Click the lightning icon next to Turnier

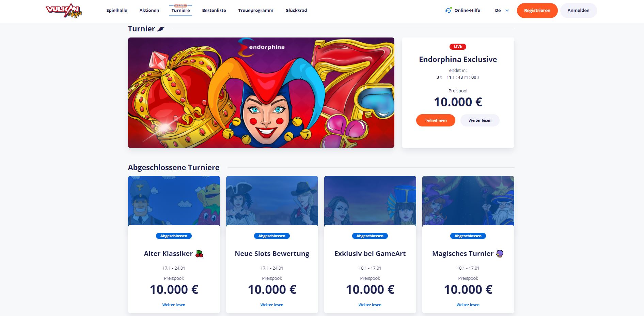(x=161, y=29)
